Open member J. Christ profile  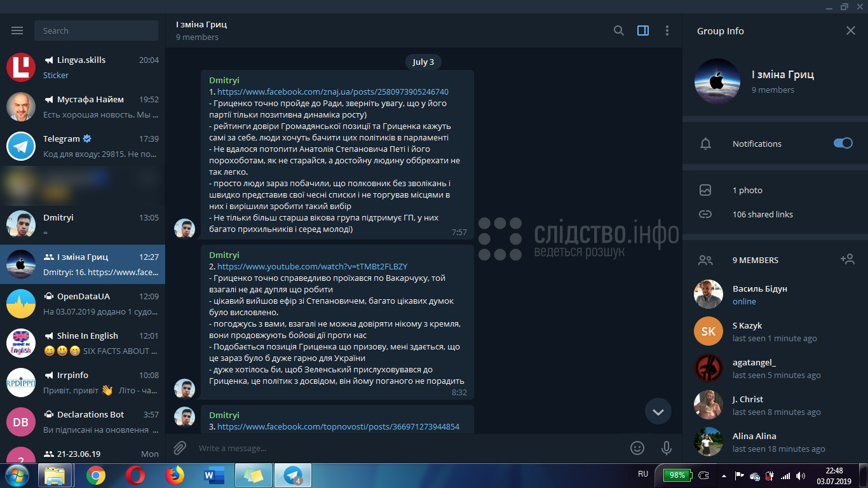pos(775,405)
